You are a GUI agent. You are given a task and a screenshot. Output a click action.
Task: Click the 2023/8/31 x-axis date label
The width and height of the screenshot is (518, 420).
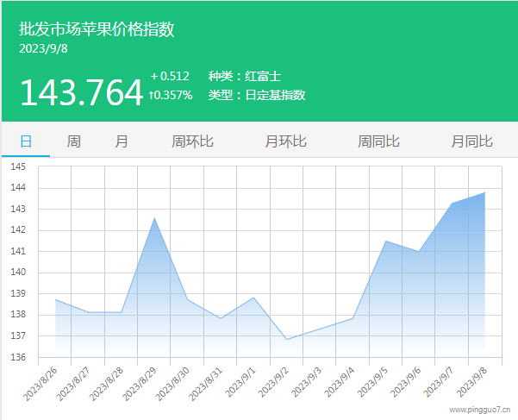[209, 380]
